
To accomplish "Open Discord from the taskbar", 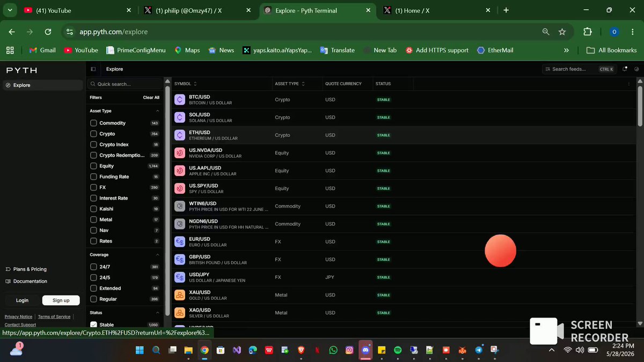I will pos(365,350).
